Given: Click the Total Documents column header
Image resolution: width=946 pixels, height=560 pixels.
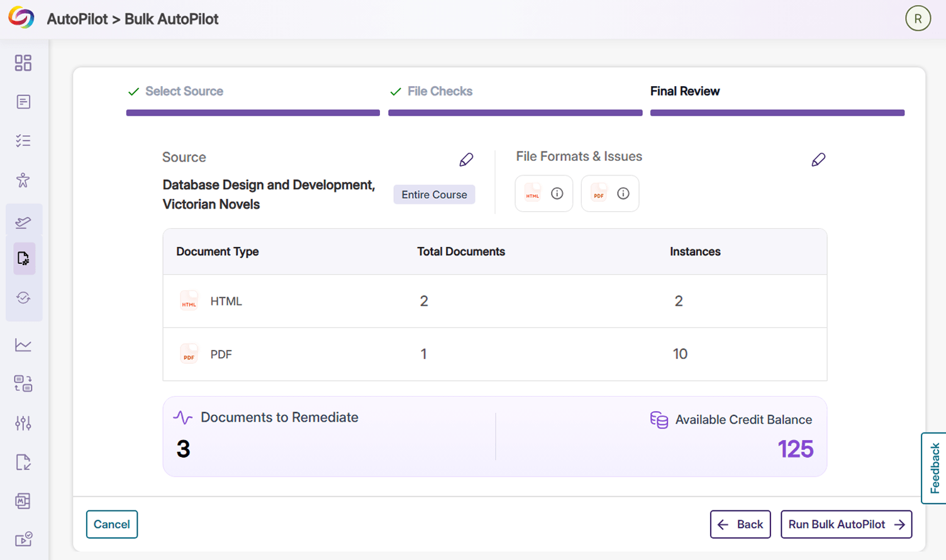Looking at the screenshot, I should pyautogui.click(x=461, y=251).
